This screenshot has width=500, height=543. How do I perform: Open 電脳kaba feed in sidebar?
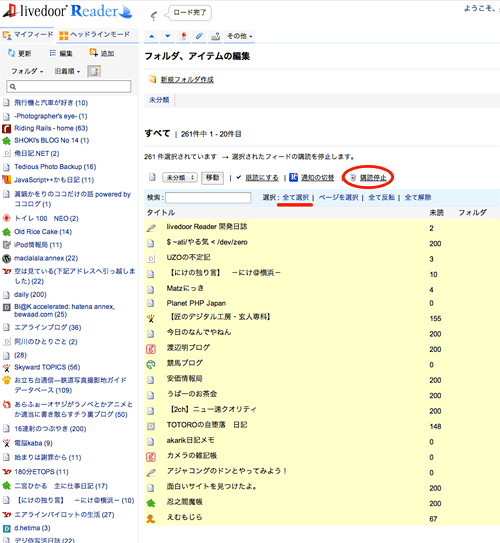click(x=33, y=443)
